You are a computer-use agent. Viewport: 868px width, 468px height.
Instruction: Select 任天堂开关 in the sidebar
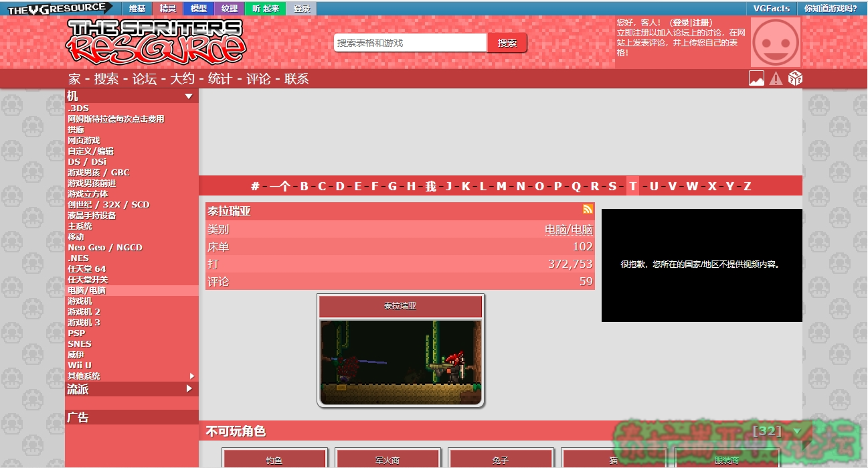tap(88, 279)
